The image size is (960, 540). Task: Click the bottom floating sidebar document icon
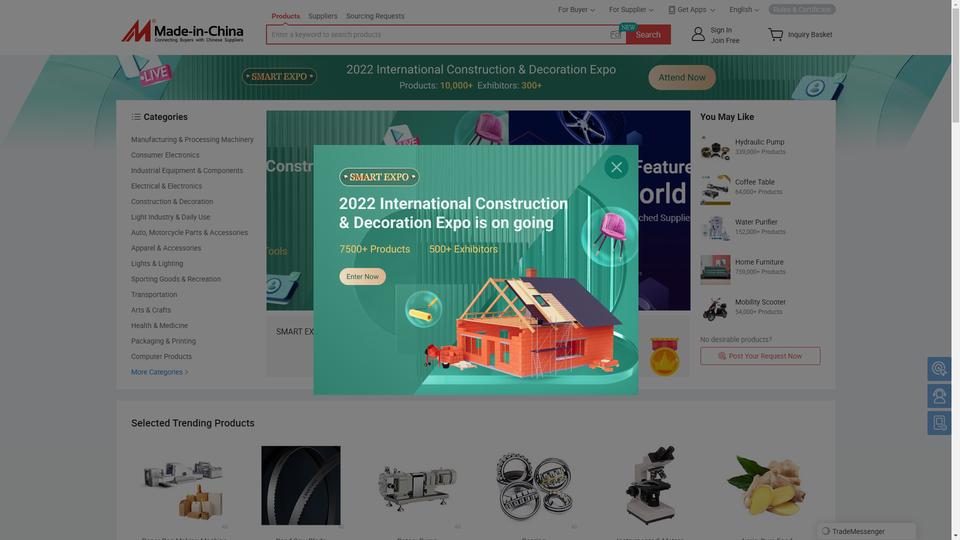pos(939,423)
